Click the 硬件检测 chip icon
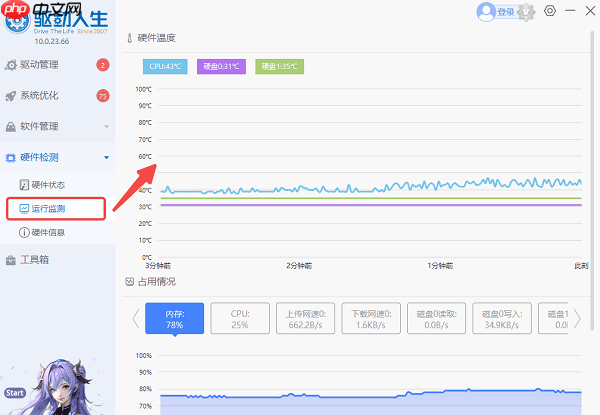600x415 pixels. 10,158
